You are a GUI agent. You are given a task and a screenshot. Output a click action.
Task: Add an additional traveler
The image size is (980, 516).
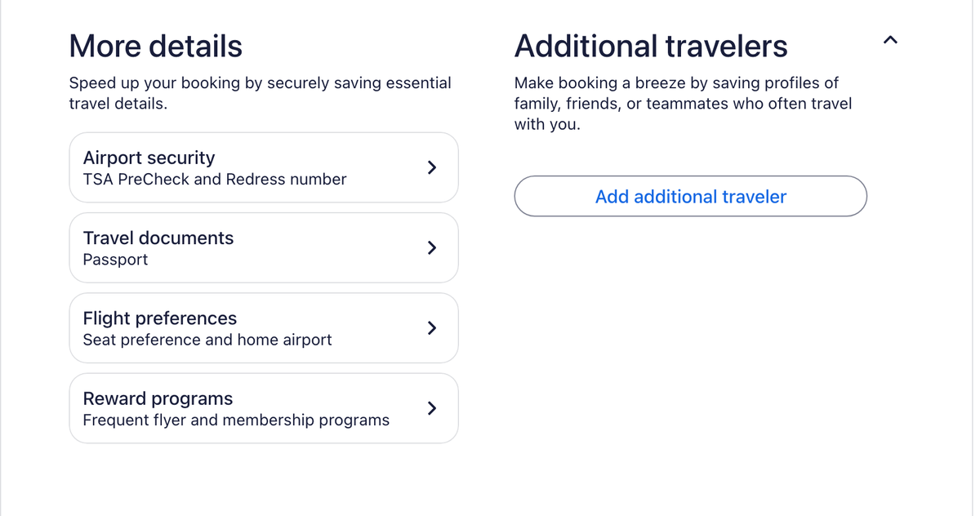coord(690,197)
